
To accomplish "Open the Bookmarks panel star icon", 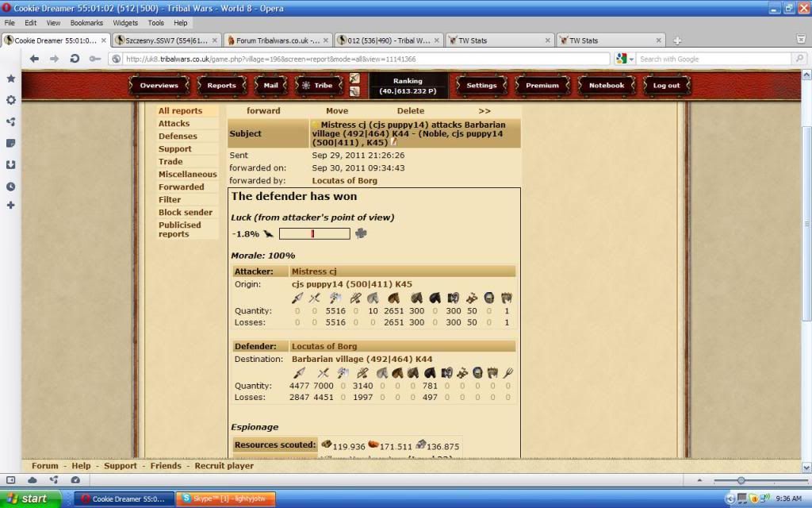I will click(x=11, y=79).
